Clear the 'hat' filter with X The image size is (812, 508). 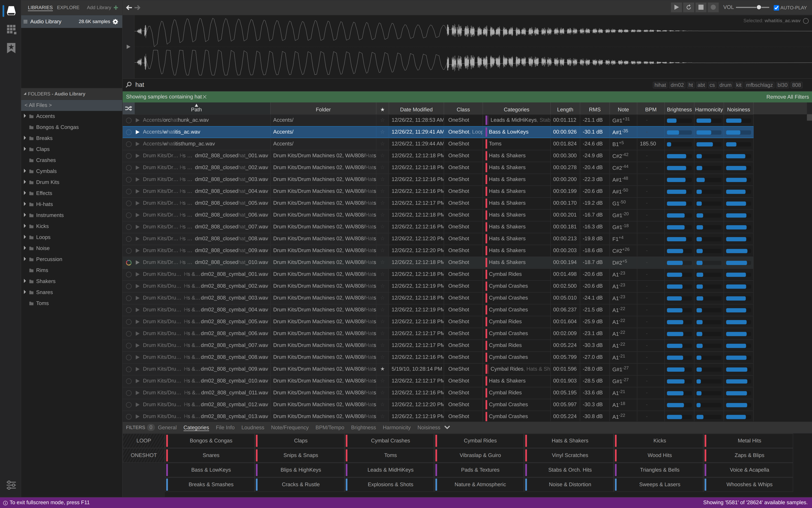click(204, 97)
